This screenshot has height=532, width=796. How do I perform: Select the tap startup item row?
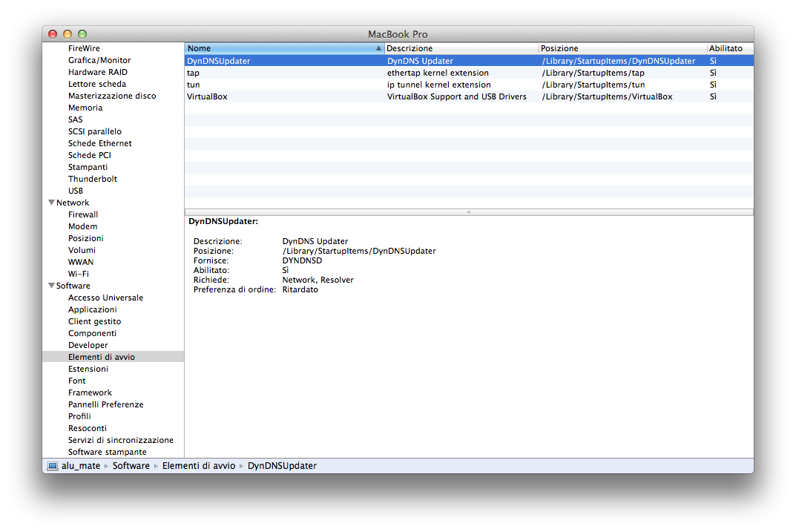(469, 73)
